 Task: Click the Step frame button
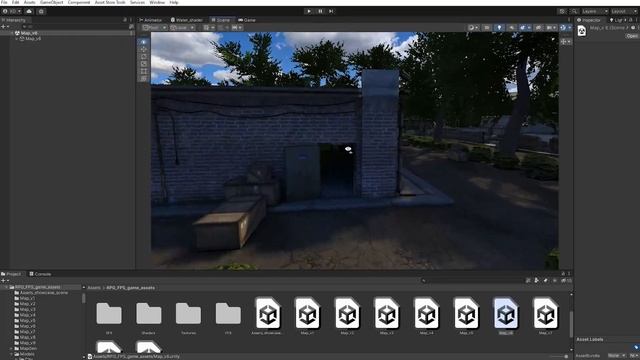(331, 11)
